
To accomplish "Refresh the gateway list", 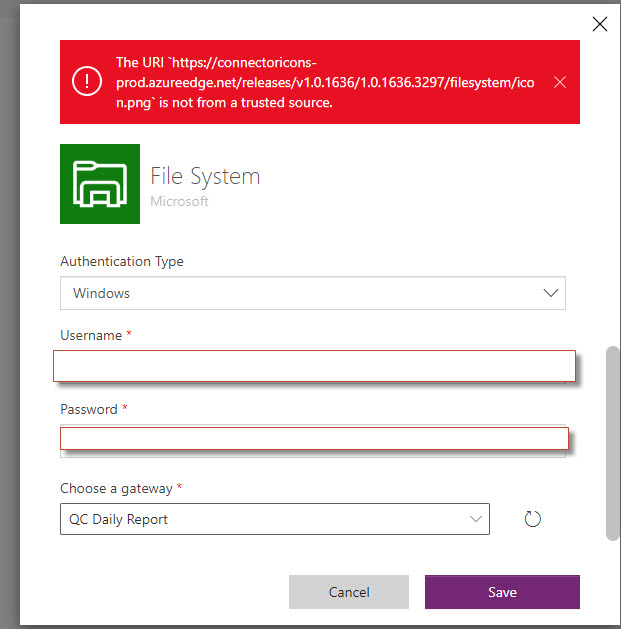I will click(532, 519).
